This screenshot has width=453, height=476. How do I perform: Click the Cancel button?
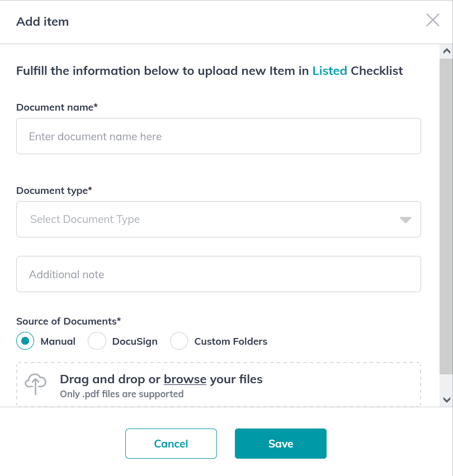point(171,444)
